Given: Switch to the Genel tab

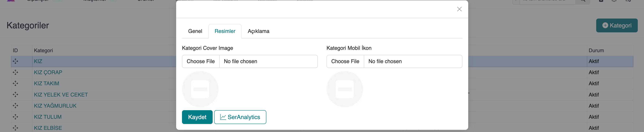Looking at the screenshot, I should [x=195, y=31].
